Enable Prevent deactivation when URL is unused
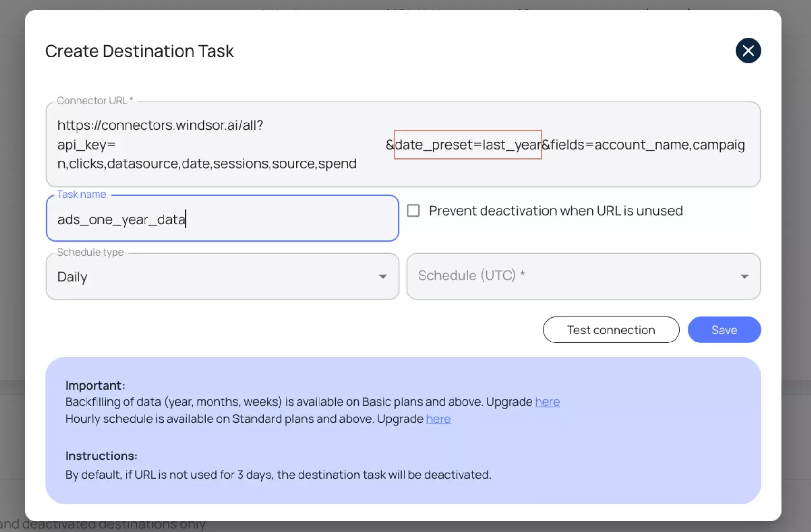The image size is (811, 532). pyautogui.click(x=413, y=210)
